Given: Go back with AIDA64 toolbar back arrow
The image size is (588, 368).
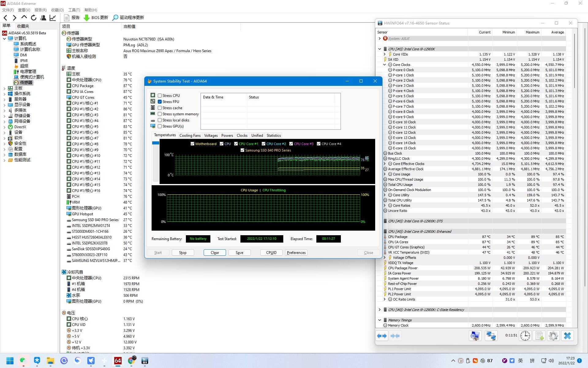Looking at the screenshot, I should pyautogui.click(x=5, y=18).
